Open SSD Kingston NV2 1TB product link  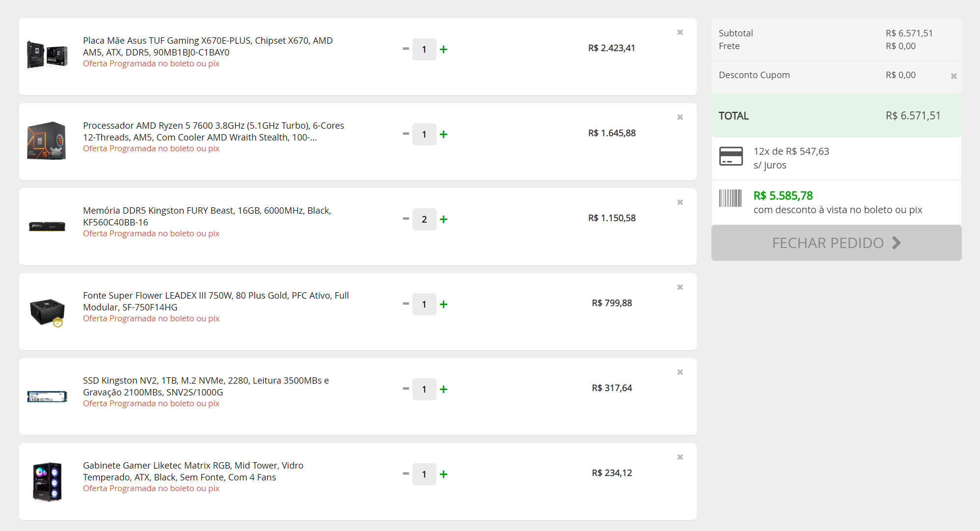(206, 386)
